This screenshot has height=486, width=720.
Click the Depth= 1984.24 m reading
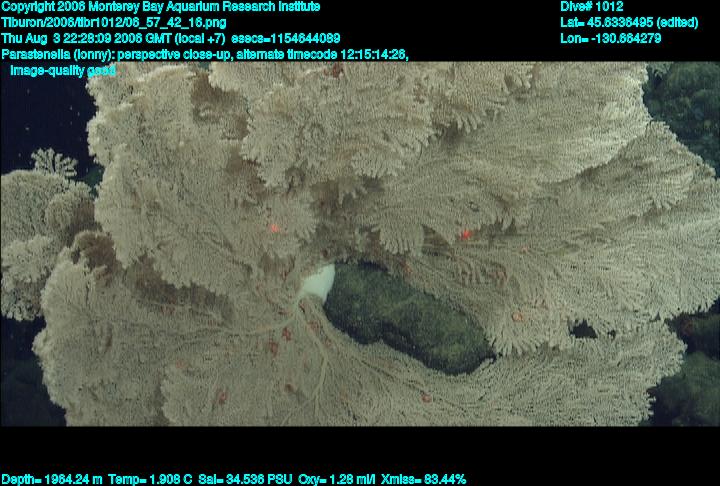(50, 479)
